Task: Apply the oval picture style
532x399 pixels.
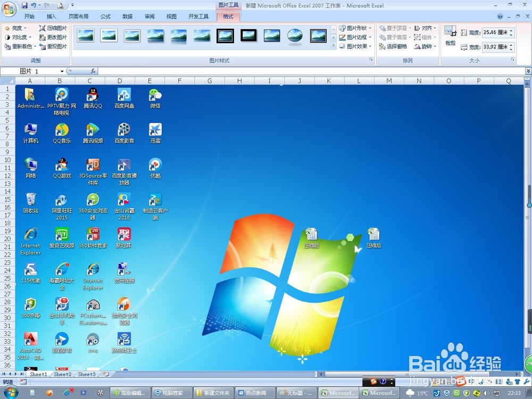Action: tap(295, 35)
